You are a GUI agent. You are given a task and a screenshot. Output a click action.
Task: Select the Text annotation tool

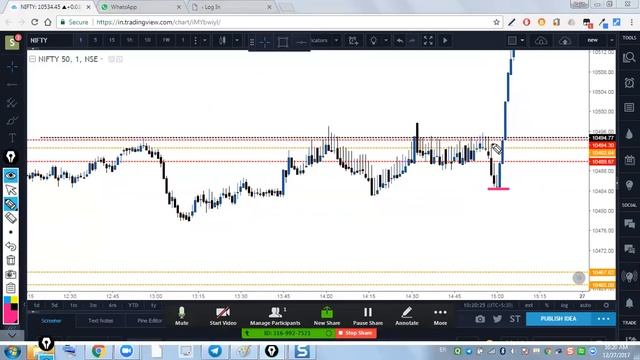[12, 138]
